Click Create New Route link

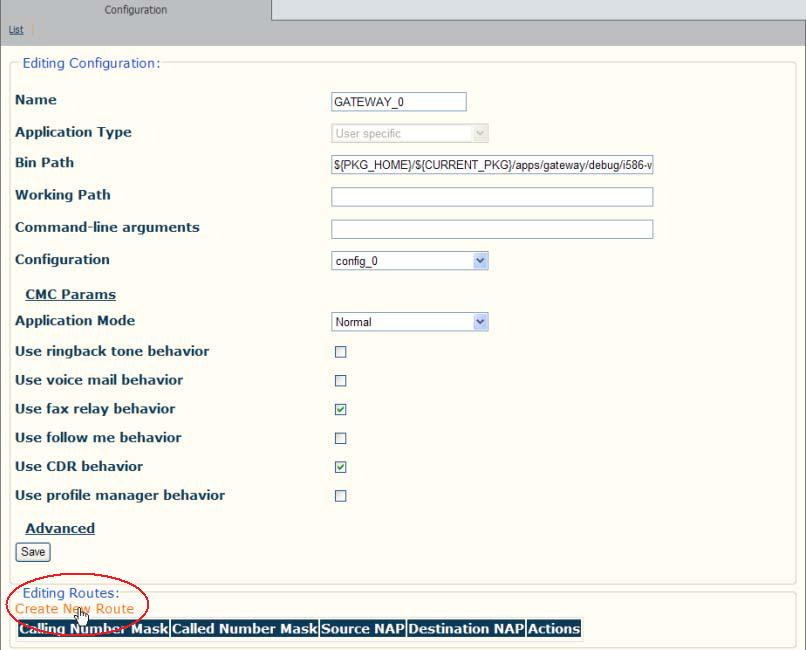tap(75, 609)
